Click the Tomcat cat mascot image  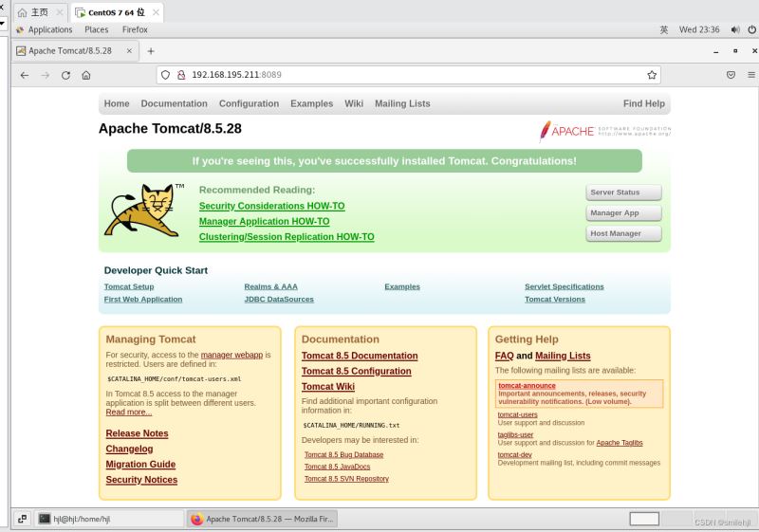[144, 210]
